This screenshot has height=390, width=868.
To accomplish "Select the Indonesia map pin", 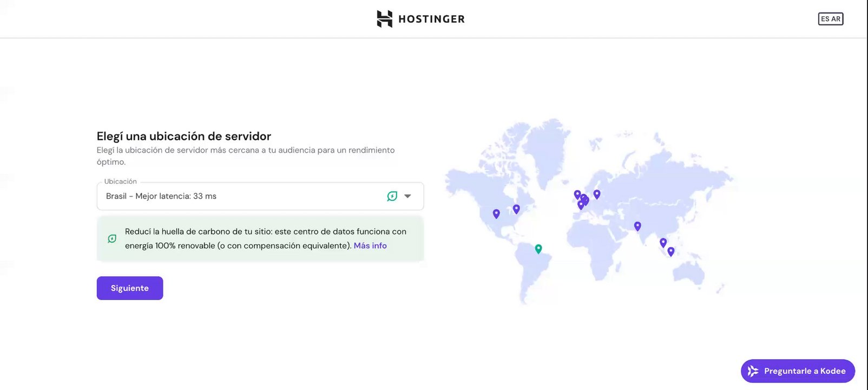I will click(671, 251).
